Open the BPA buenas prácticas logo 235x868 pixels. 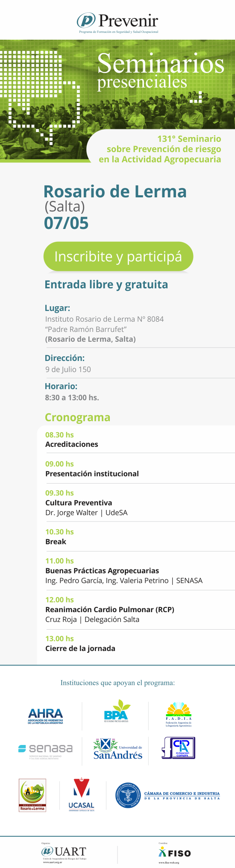coord(117,711)
